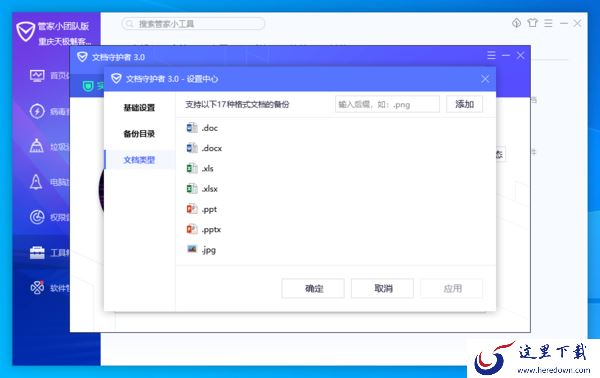The width and height of the screenshot is (600, 378).
Task: Click the 添加 button
Action: click(x=465, y=104)
